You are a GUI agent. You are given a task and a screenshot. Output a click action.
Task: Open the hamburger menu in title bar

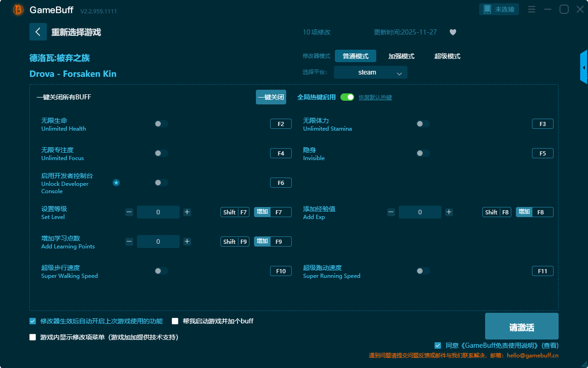(531, 9)
